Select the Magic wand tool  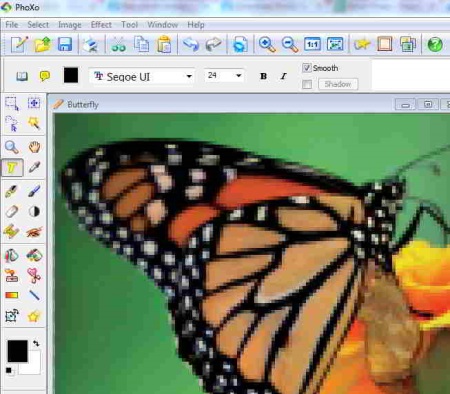[x=34, y=123]
